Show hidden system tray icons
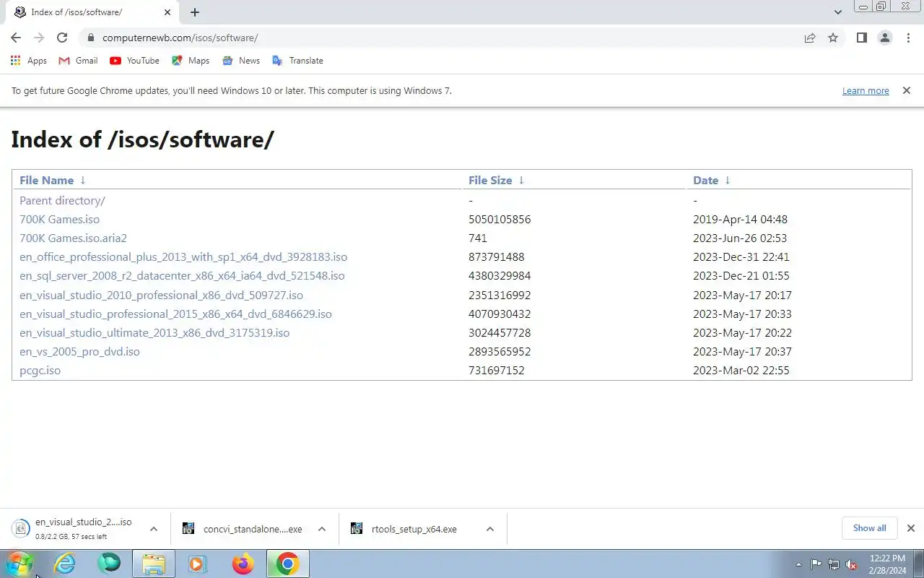The height and width of the screenshot is (578, 924). pyautogui.click(x=798, y=564)
